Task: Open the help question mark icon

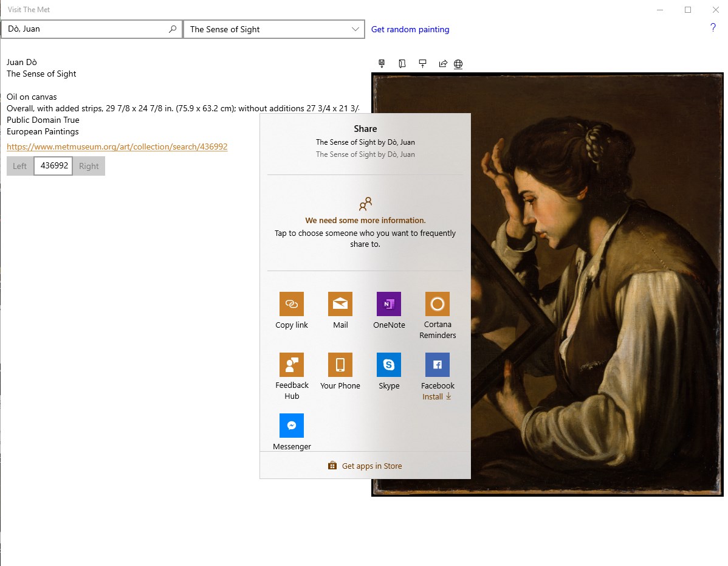Action: coord(713,27)
